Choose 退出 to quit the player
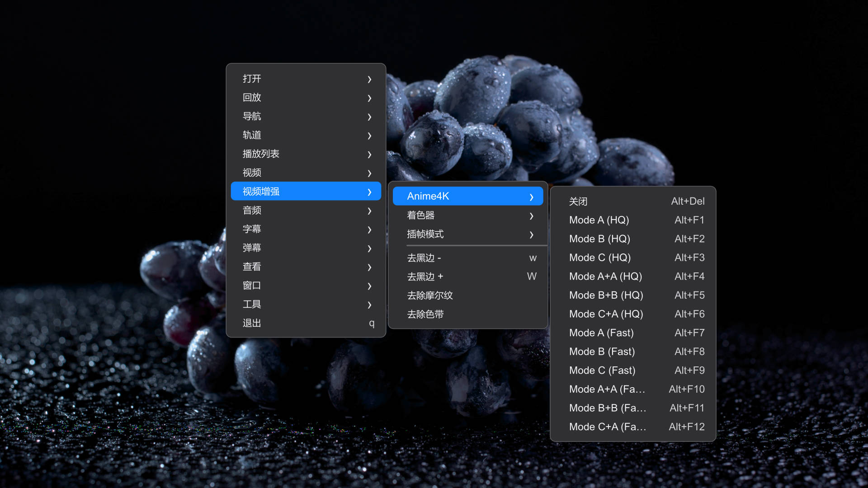The height and width of the screenshot is (488, 868). click(x=306, y=324)
